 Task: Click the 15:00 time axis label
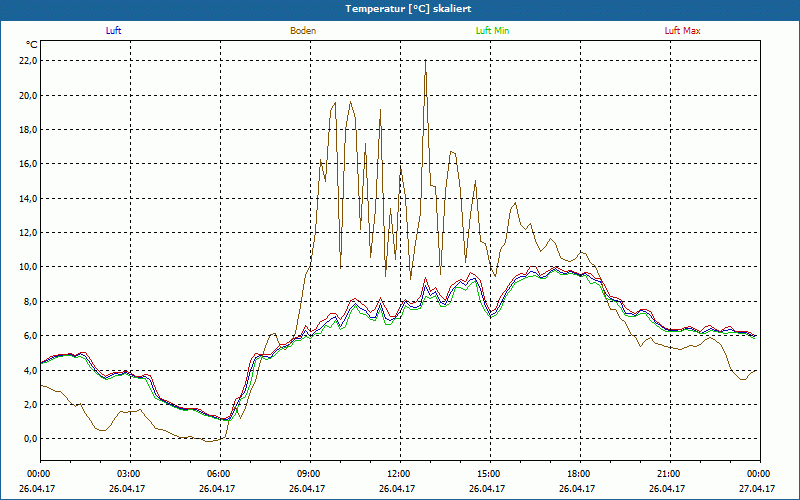tap(488, 474)
